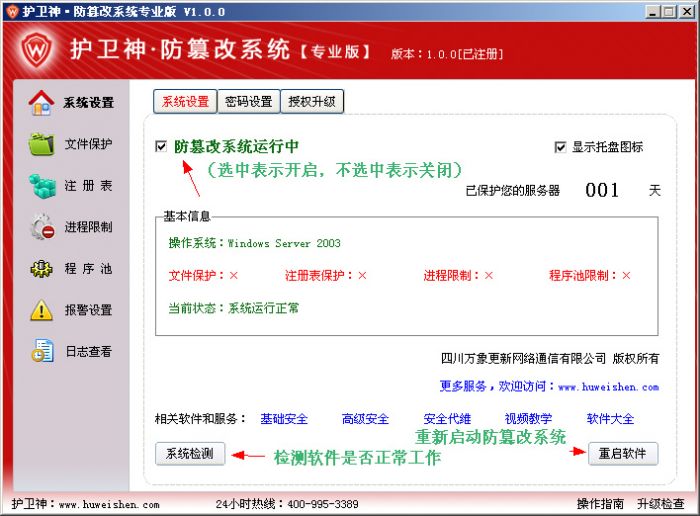Click the 系统设置 house icon in sidebar

point(41,103)
